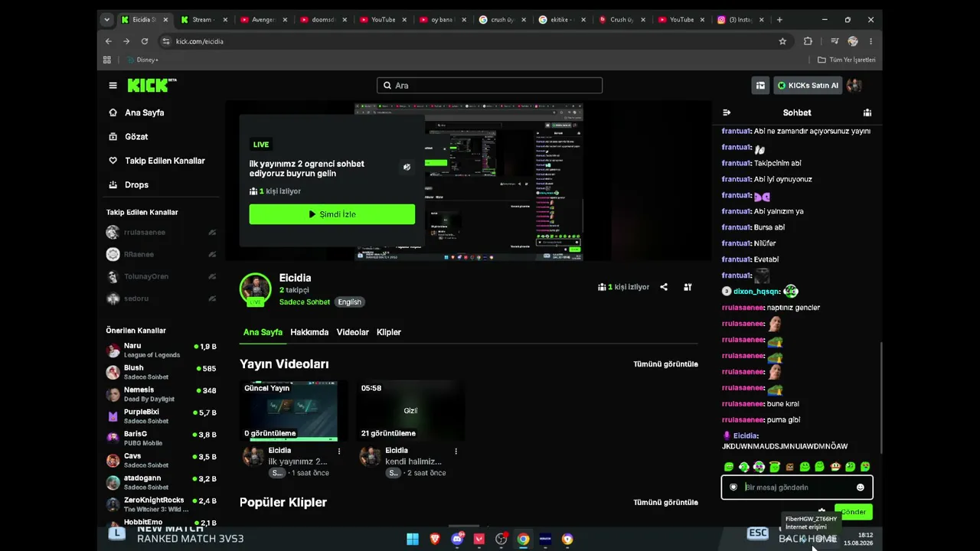The width and height of the screenshot is (980, 551).
Task: Select the Ana Sayfa channel tab
Action: (x=263, y=332)
